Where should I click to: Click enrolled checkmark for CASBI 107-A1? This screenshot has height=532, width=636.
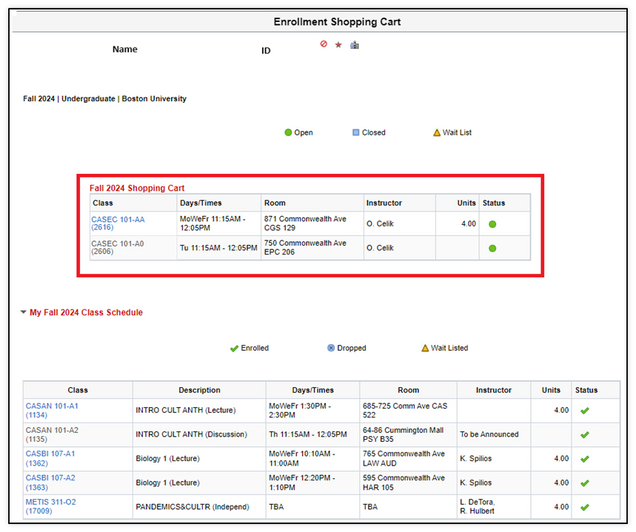pos(584,459)
